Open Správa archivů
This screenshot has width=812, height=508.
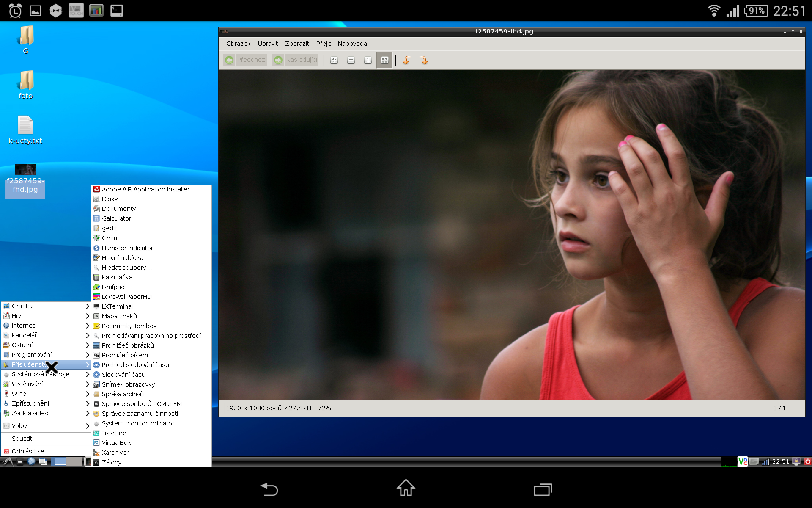coord(151,394)
